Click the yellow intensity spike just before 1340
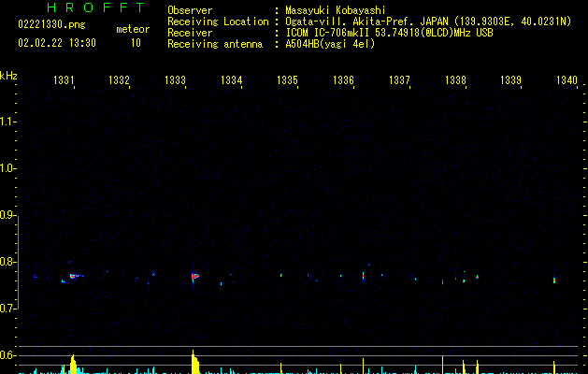This screenshot has height=374, width=588. click(x=554, y=367)
